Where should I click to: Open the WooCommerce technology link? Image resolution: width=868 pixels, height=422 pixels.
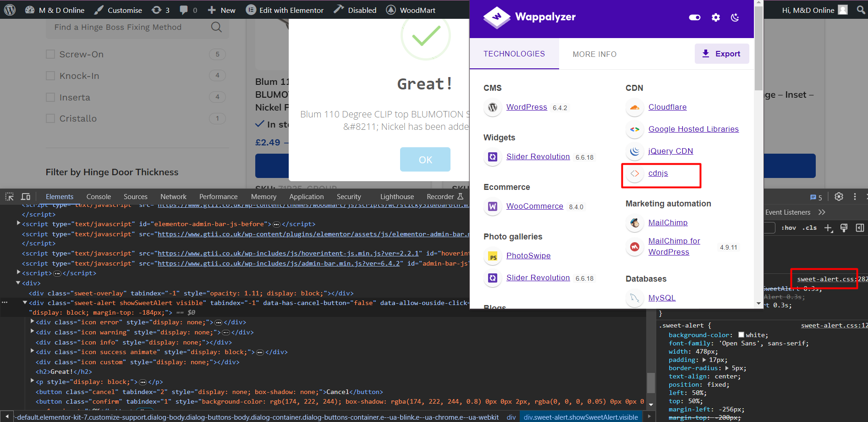click(535, 206)
